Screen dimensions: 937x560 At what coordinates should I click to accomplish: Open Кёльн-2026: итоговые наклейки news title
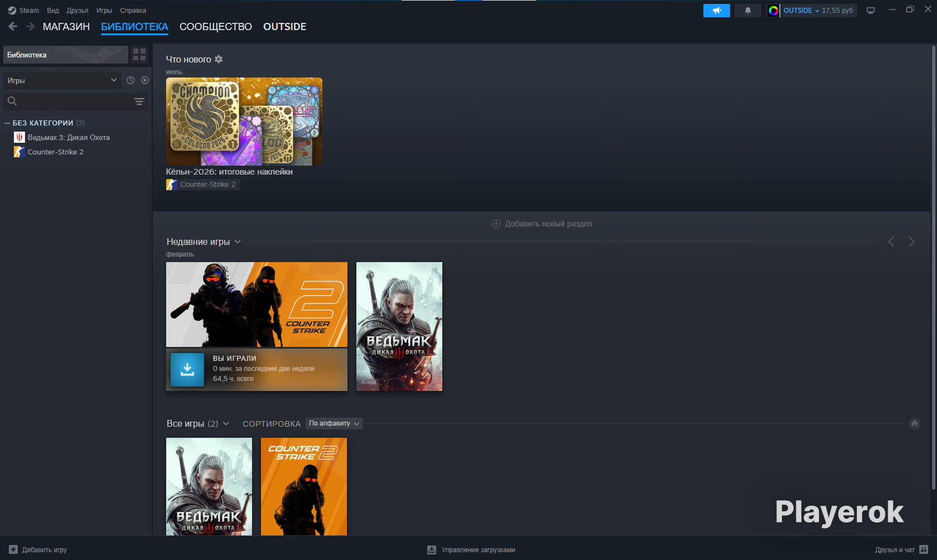pyautogui.click(x=229, y=172)
